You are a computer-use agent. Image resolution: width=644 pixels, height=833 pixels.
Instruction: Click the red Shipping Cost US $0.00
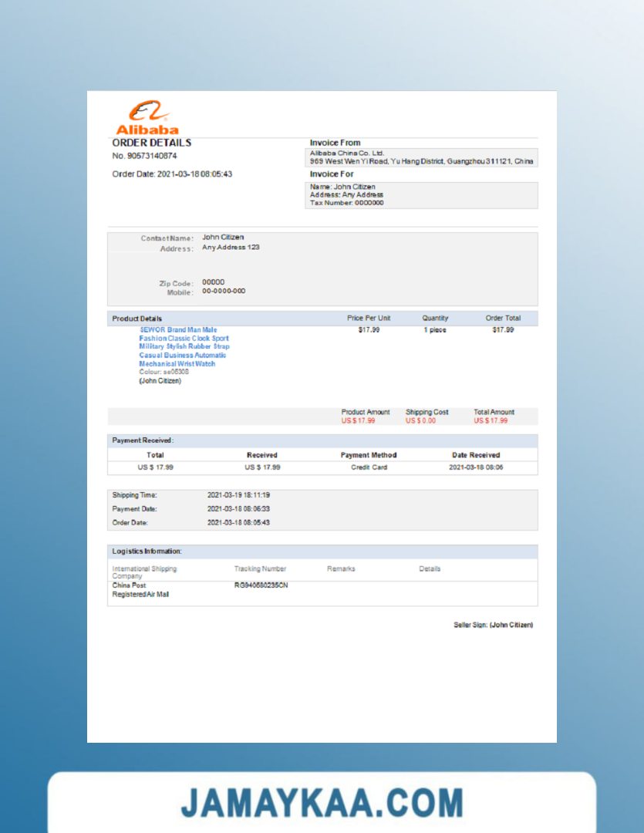(x=420, y=420)
